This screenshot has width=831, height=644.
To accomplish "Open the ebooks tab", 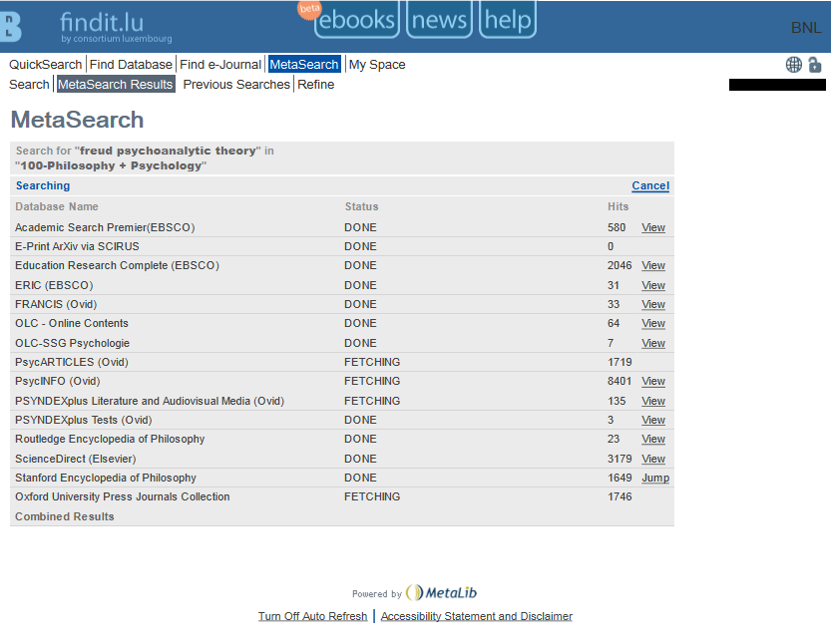I will 357,20.
